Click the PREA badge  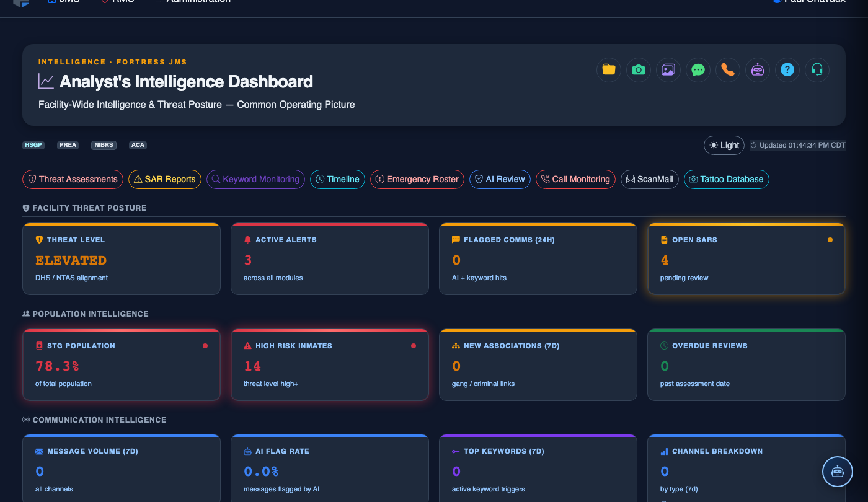coord(68,145)
